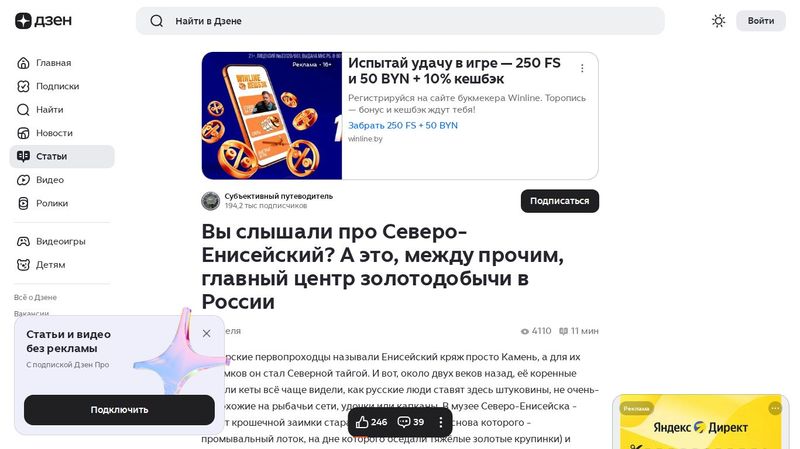Click the Детям bear icon
The width and height of the screenshot is (800, 449).
(23, 265)
